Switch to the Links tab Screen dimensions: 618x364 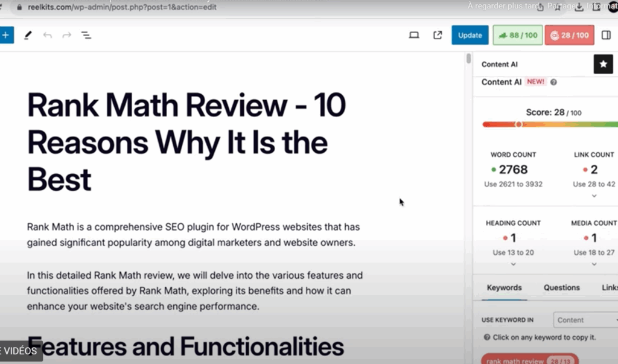coord(610,287)
